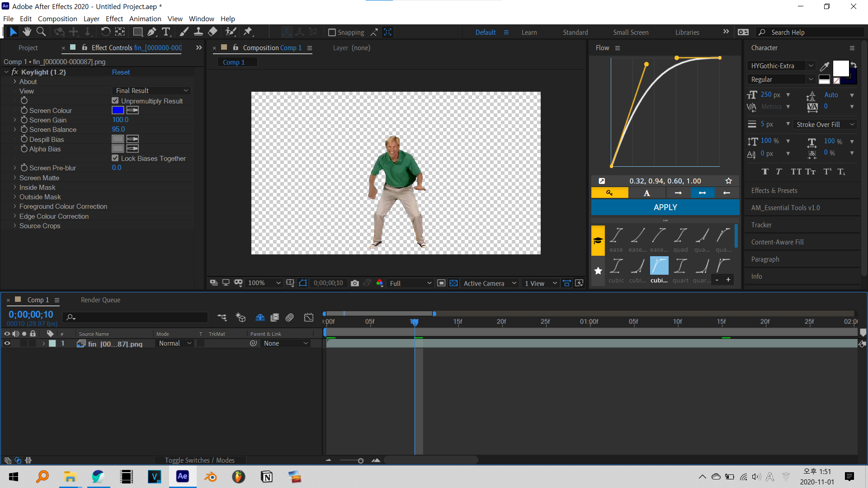Click Reset for Keylight effect

point(121,72)
